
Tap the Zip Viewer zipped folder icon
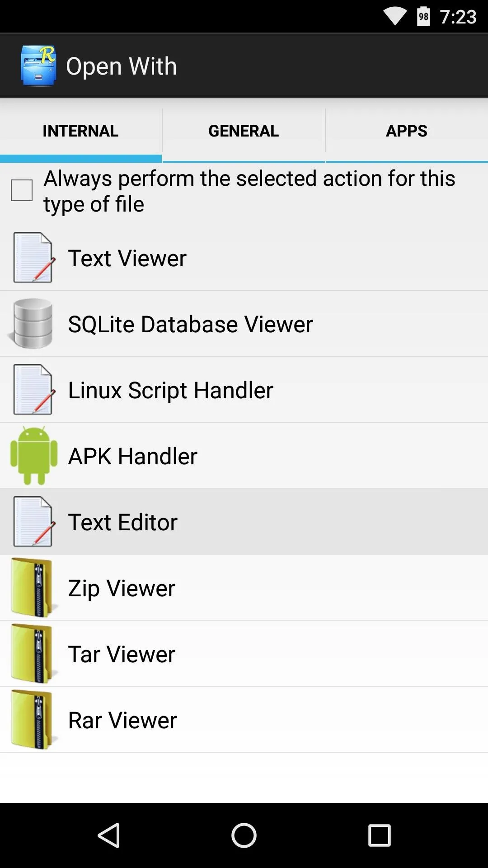pyautogui.click(x=33, y=588)
